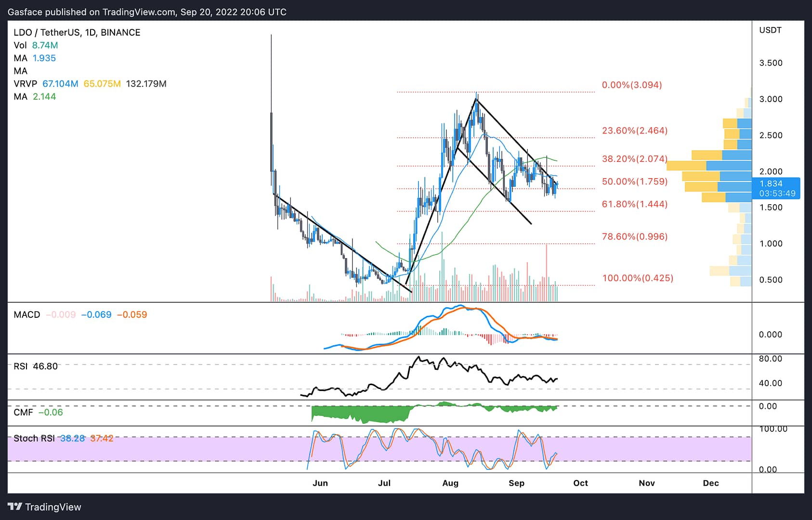Select the MA 1.935 indicator legend

[x=35, y=58]
